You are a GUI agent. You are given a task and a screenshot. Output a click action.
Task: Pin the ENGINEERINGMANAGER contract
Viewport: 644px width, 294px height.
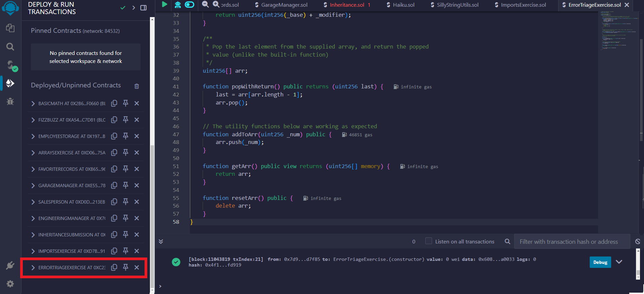click(x=125, y=218)
